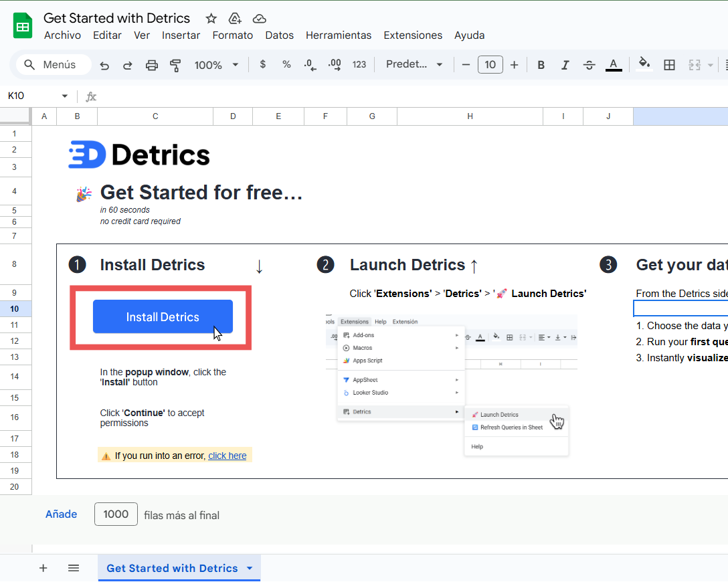
Task: Decrease decimal places with toolbar icon
Action: 310,64
